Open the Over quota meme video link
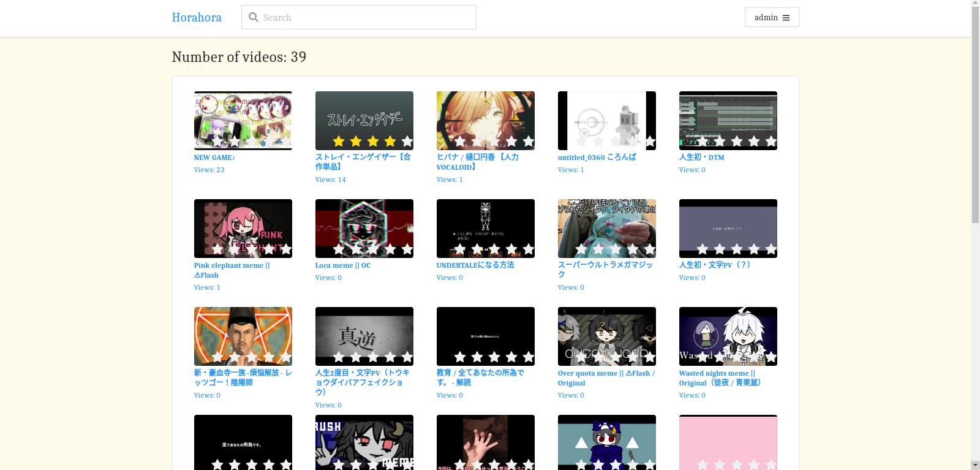Image resolution: width=980 pixels, height=470 pixels. point(606,378)
